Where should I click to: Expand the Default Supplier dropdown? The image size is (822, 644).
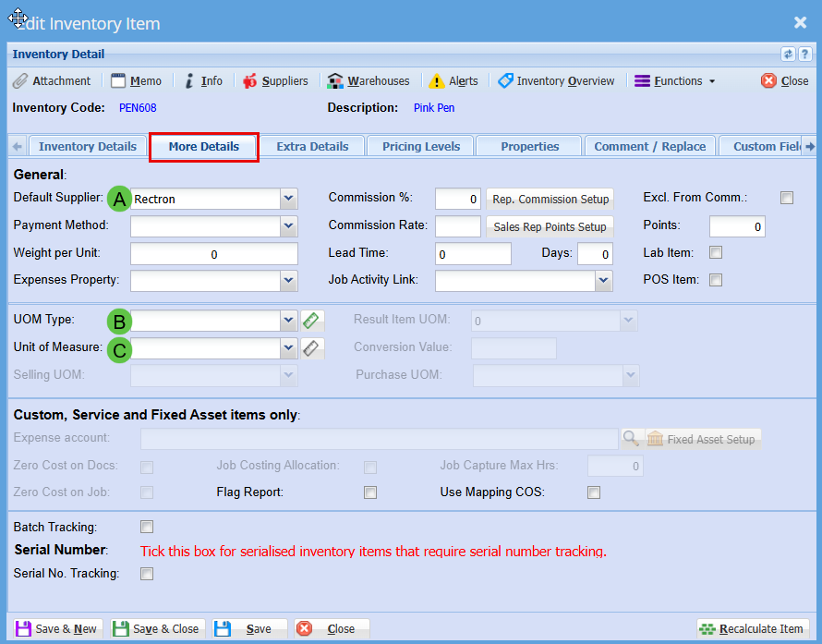pos(289,199)
